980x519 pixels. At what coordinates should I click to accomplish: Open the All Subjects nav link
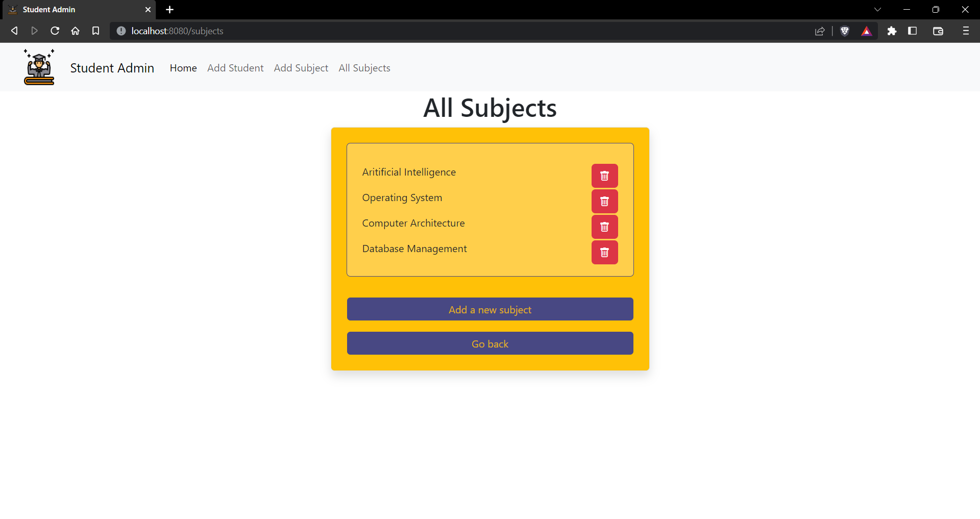pos(364,68)
